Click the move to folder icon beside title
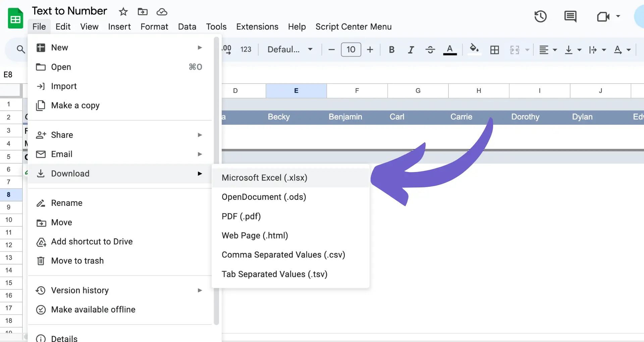The width and height of the screenshot is (644, 342). [143, 12]
